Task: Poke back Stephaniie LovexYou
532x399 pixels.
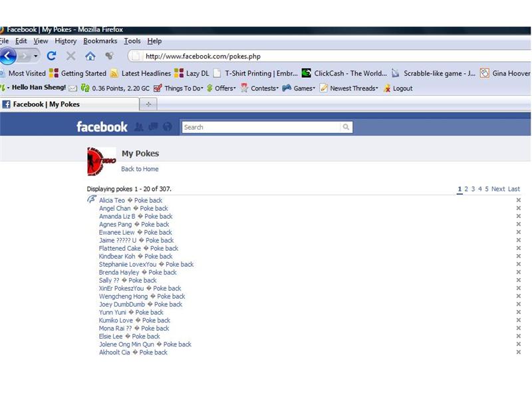Action: (179, 264)
